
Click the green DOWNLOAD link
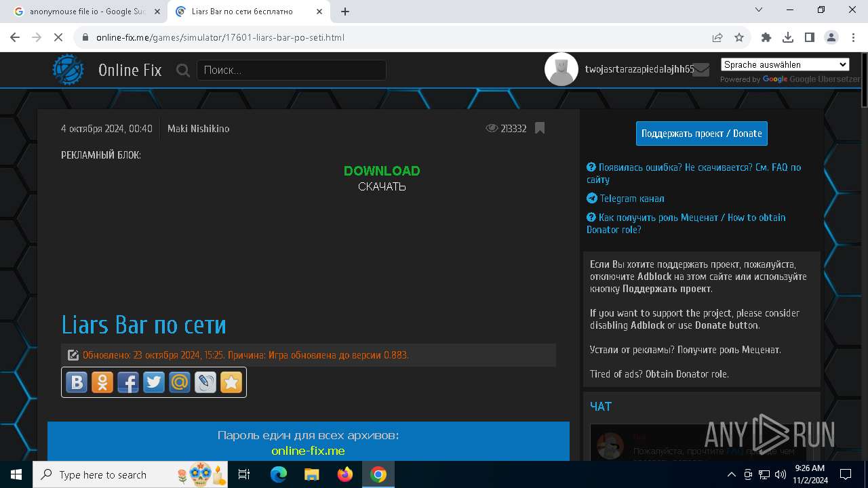382,171
